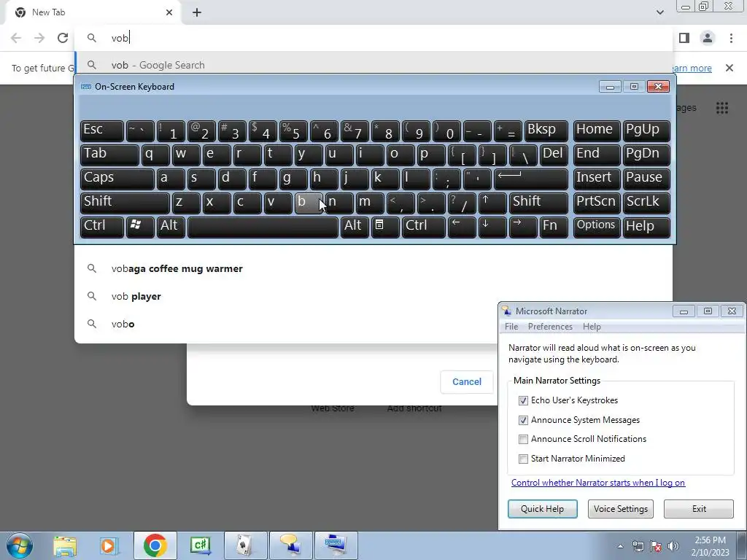Click the down arrow key

pyautogui.click(x=492, y=226)
